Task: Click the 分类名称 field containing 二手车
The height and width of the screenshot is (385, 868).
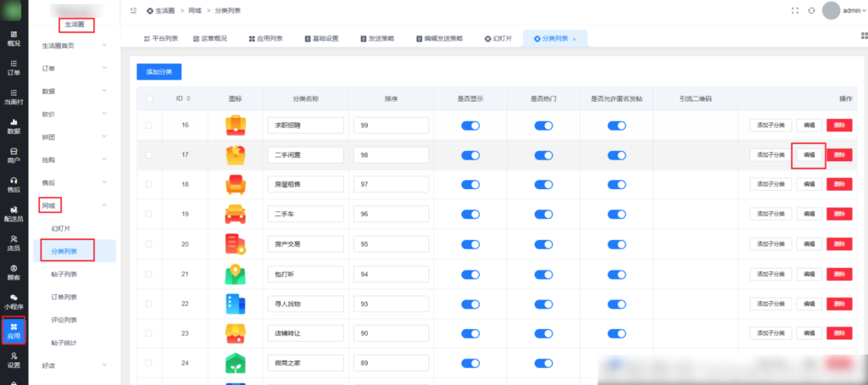Action: (x=305, y=215)
